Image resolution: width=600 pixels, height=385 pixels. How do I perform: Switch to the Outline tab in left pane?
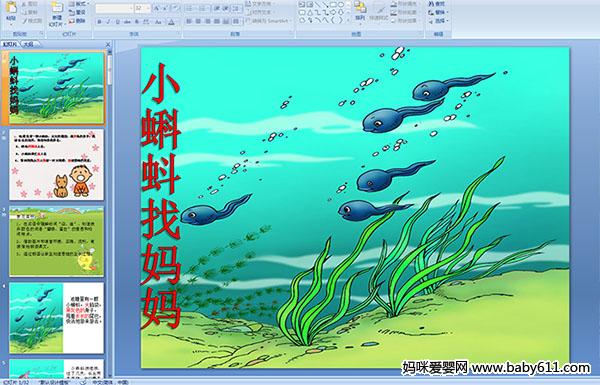click(28, 44)
